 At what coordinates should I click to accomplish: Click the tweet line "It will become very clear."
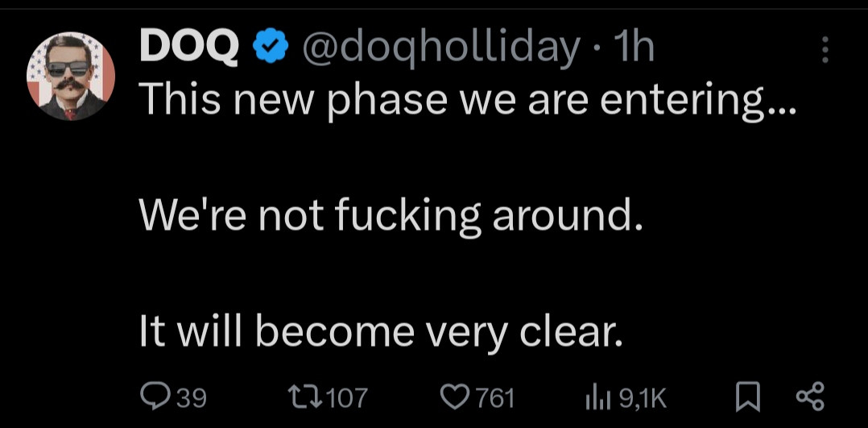[x=382, y=331]
